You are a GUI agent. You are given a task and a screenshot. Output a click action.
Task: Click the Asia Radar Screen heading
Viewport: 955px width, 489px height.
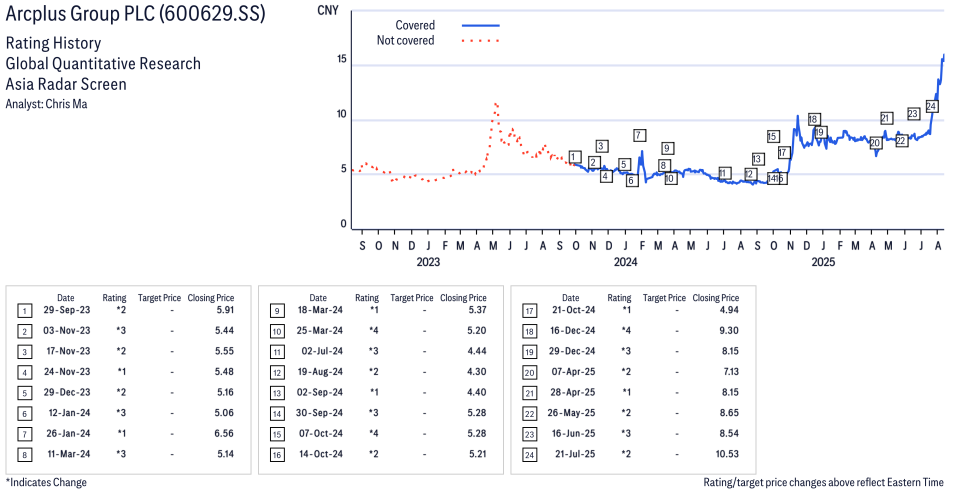(66, 84)
